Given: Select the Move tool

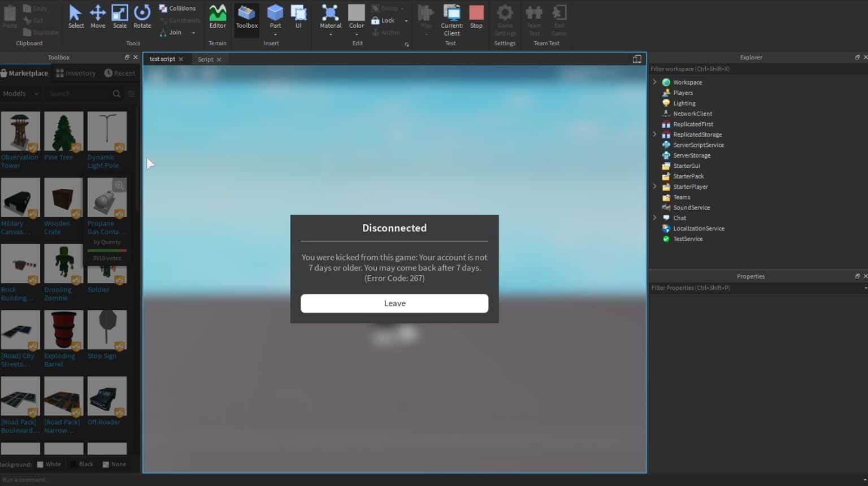Looking at the screenshot, I should (x=98, y=16).
